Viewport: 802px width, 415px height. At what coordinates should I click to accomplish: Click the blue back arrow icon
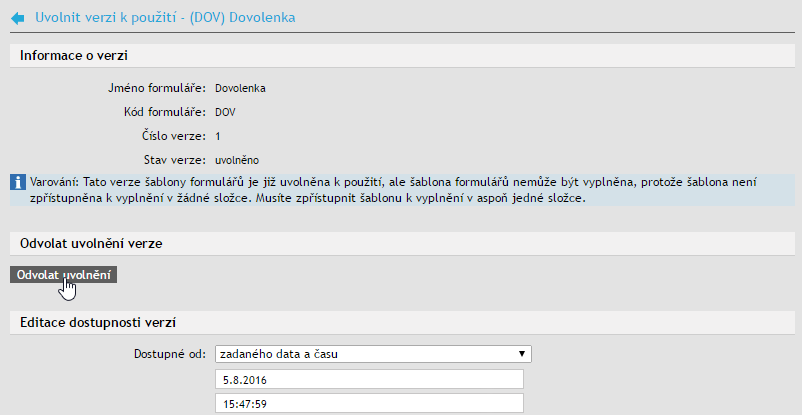click(17, 18)
